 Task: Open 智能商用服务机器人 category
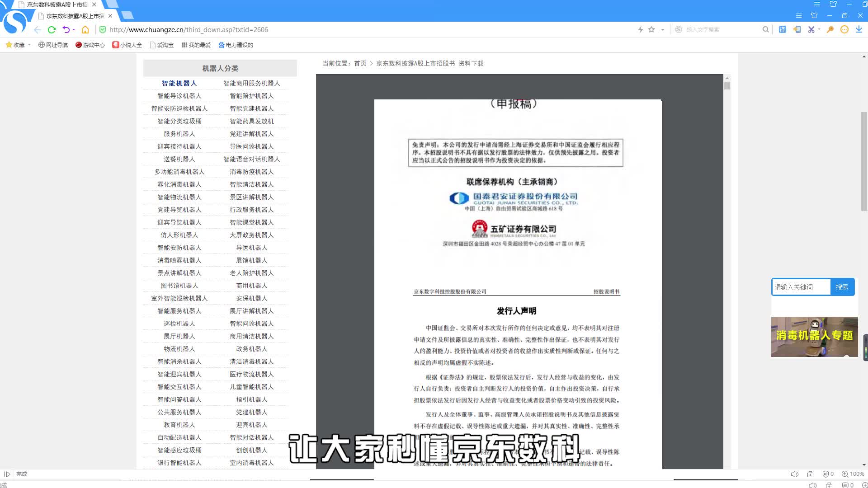[x=252, y=83]
